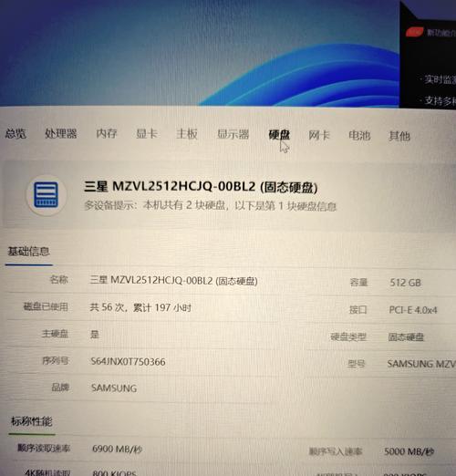Open the 主板 motherboard tab
The image size is (456, 476).
pos(187,134)
